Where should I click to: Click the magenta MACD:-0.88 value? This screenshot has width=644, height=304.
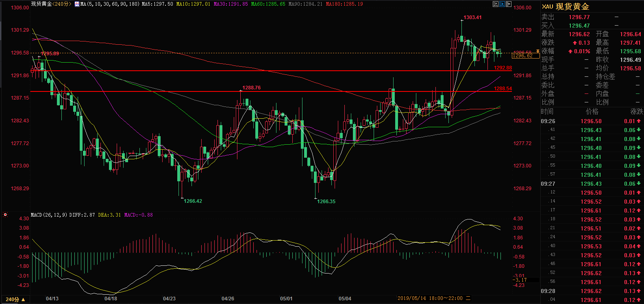point(138,215)
